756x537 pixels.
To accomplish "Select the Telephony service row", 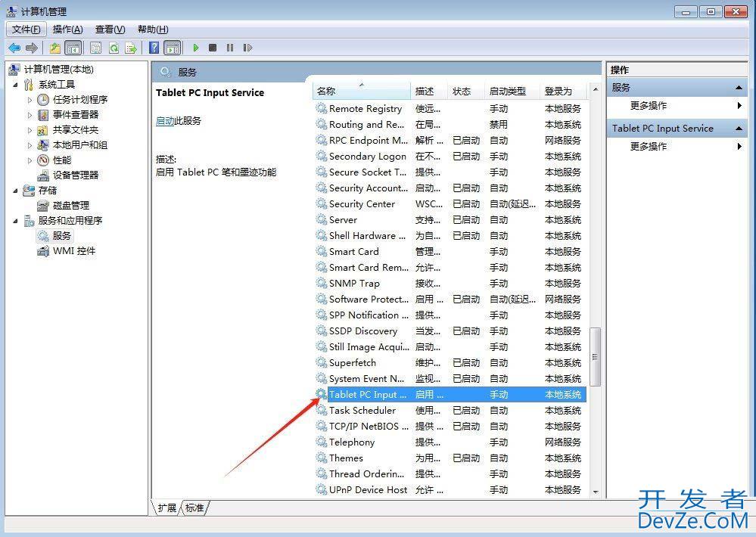I will tap(450, 442).
